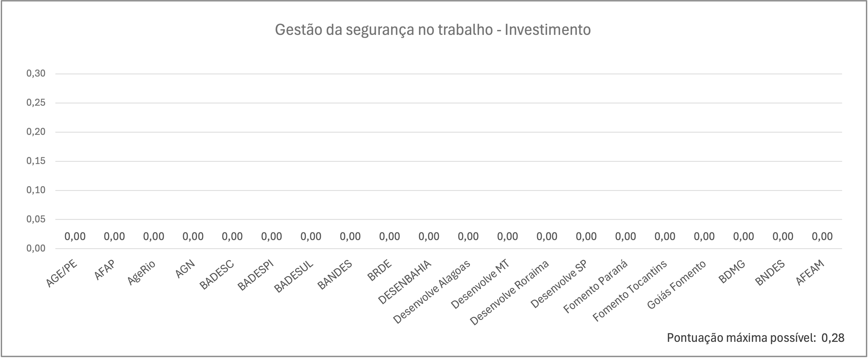Select the 0,00 data label above BDMG
Image resolution: width=868 pixels, height=358 pixels.
(743, 236)
